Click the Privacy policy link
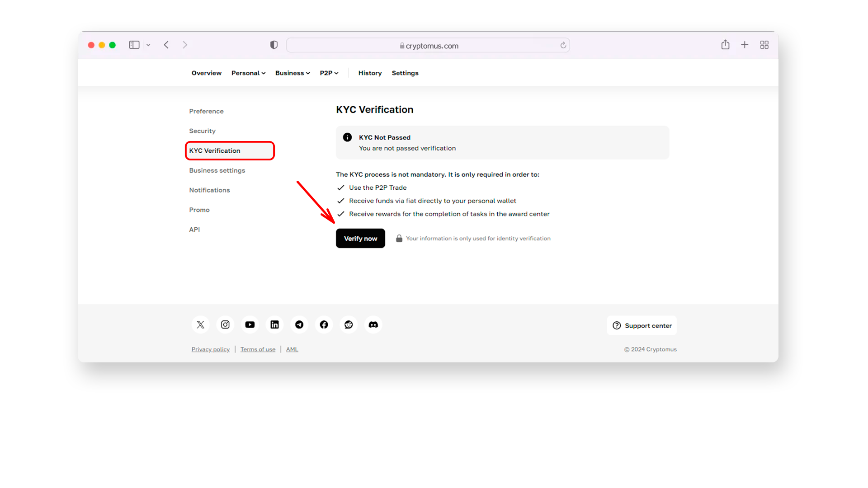The height and width of the screenshot is (488, 868). (210, 348)
